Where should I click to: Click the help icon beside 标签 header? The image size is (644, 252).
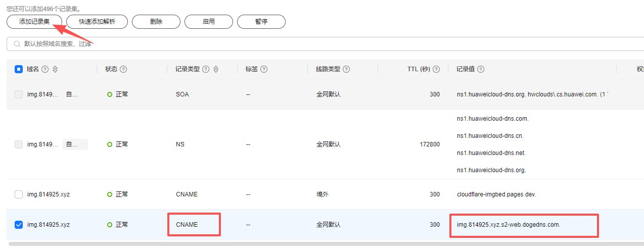263,70
